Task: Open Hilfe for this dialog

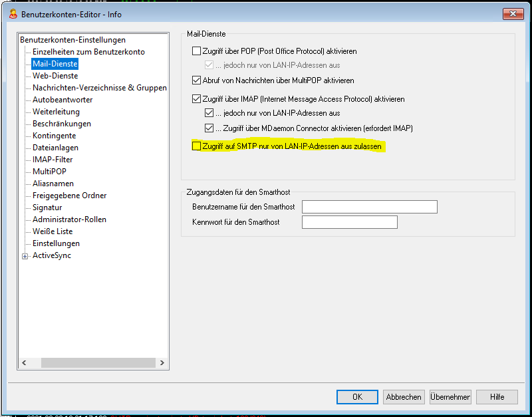Action: click(497, 397)
